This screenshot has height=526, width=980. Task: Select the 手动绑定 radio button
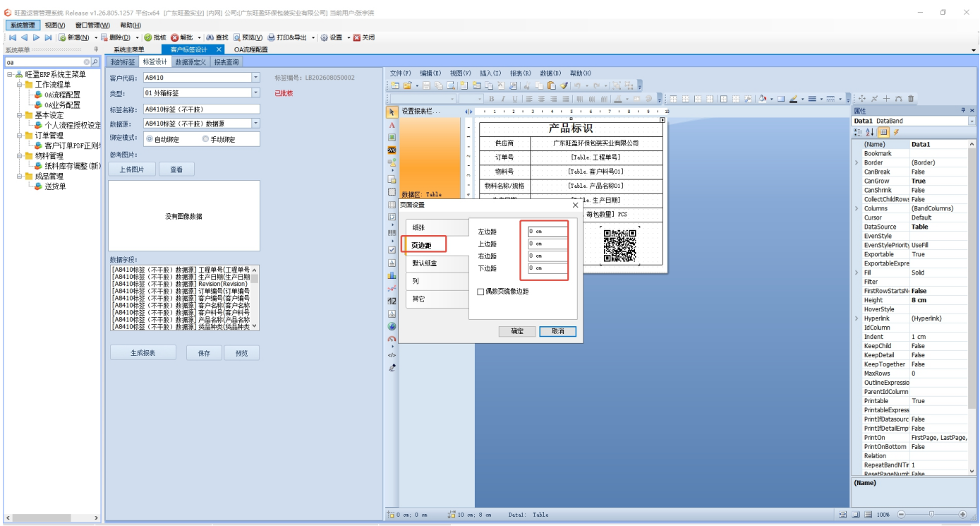click(x=205, y=139)
